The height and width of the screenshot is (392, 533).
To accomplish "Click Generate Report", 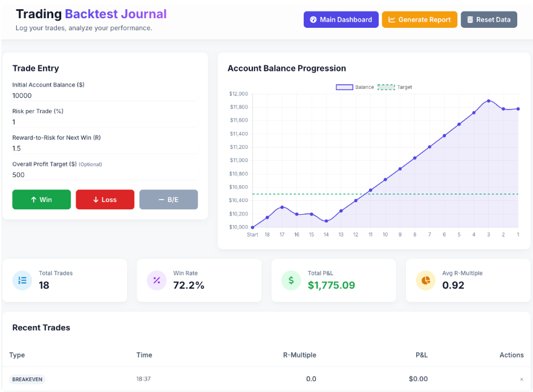I will pos(419,19).
